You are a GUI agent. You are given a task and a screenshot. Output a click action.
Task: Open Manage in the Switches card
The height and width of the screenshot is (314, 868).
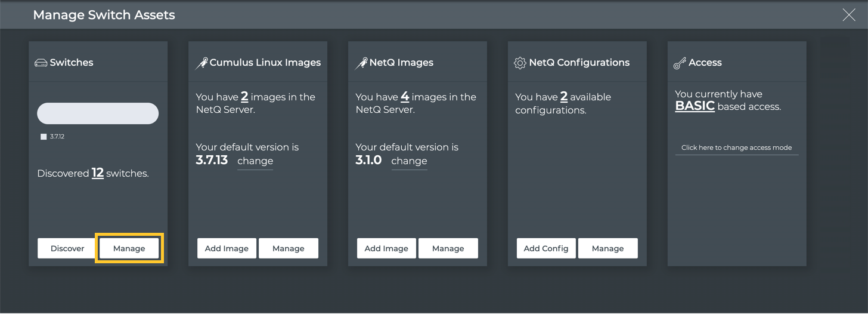point(129,248)
